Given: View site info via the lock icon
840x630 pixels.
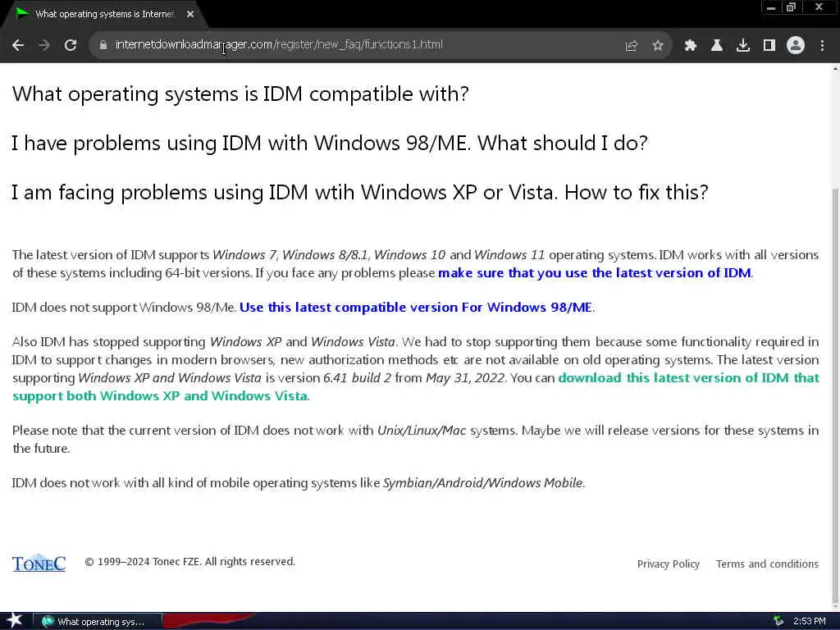Looking at the screenshot, I should click(103, 45).
